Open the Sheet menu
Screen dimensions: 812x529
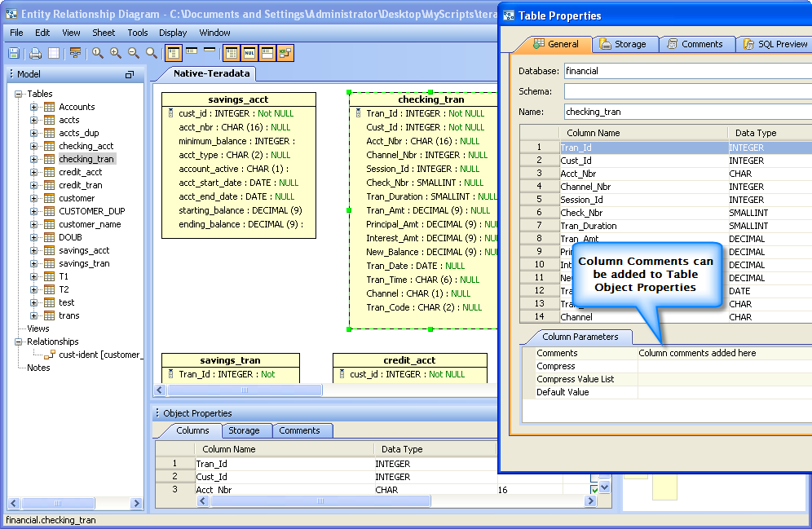click(104, 33)
